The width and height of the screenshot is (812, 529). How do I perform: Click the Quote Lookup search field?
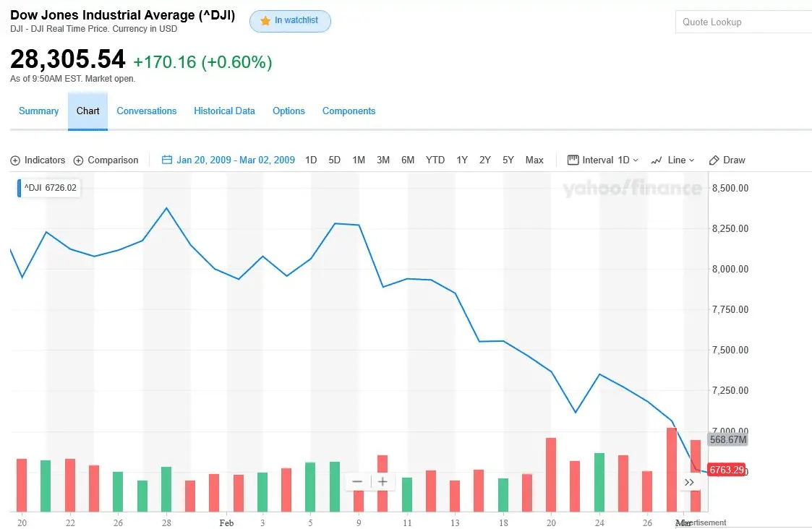pos(743,22)
